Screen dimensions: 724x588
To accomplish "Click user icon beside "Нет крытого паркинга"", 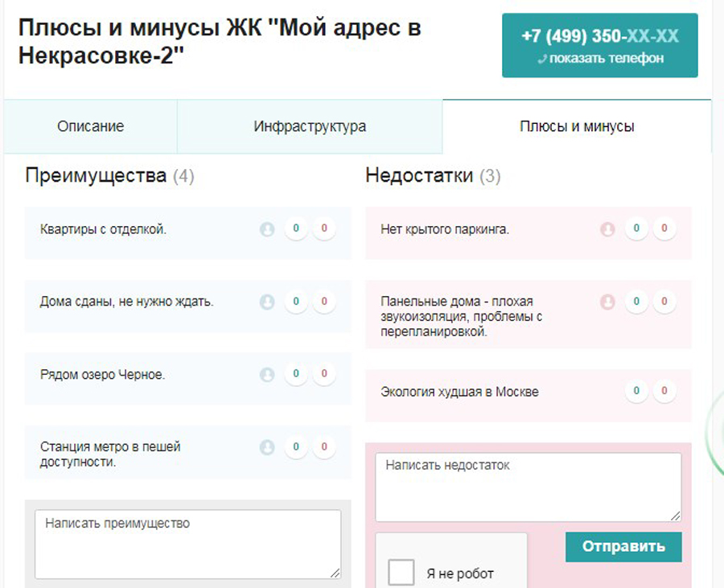I will [x=607, y=229].
